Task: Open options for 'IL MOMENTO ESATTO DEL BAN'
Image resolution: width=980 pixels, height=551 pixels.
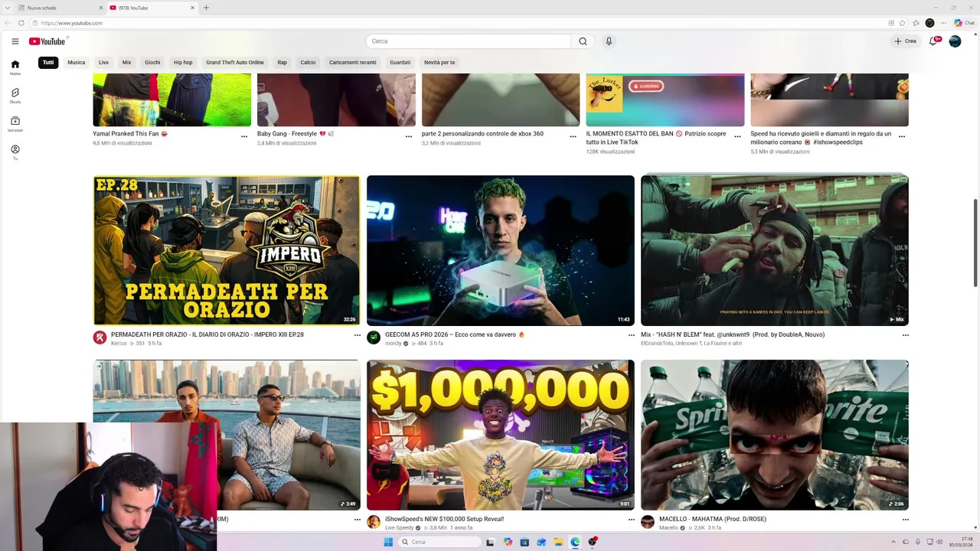Action: point(737,136)
